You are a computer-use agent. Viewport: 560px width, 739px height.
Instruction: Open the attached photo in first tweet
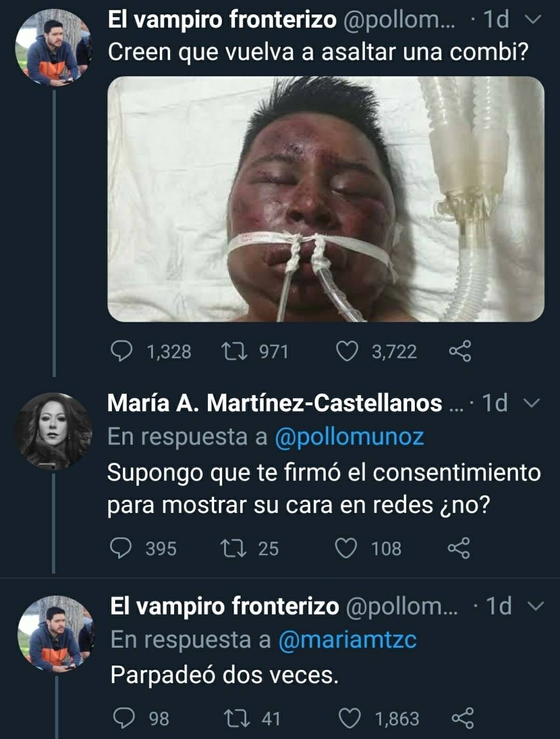click(x=326, y=199)
